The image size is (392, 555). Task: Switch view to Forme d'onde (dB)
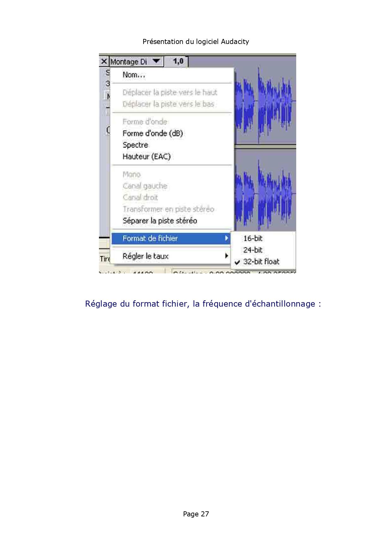(x=153, y=134)
